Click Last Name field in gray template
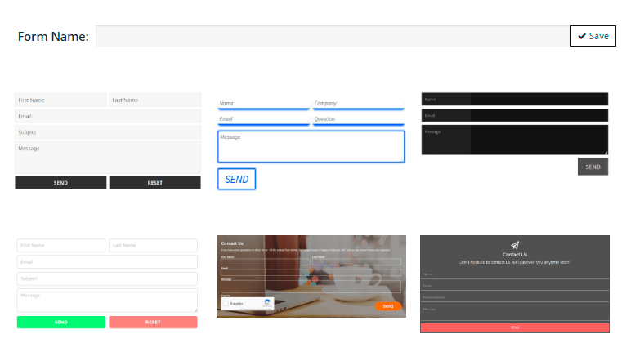The image size is (644, 343). 154,100
